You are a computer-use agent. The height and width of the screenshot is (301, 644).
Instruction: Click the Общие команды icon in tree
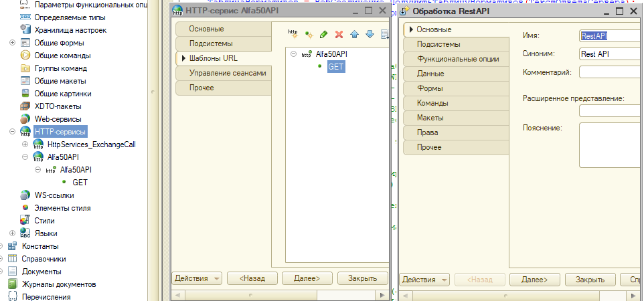tap(25, 56)
